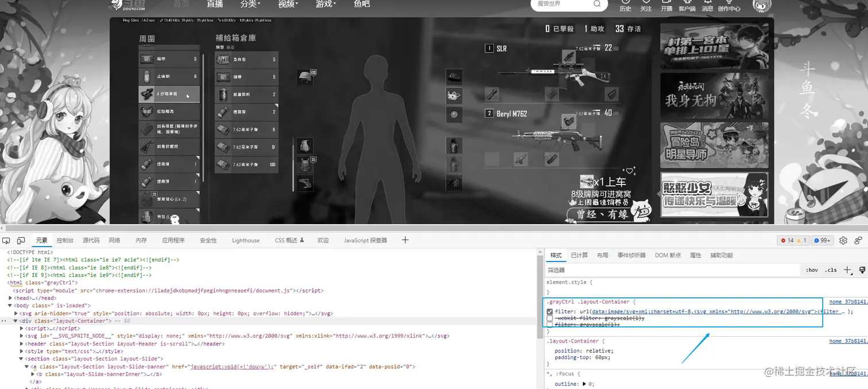This screenshot has width=868, height=389.
Task: Add new style rule with plus icon
Action: click(x=847, y=270)
